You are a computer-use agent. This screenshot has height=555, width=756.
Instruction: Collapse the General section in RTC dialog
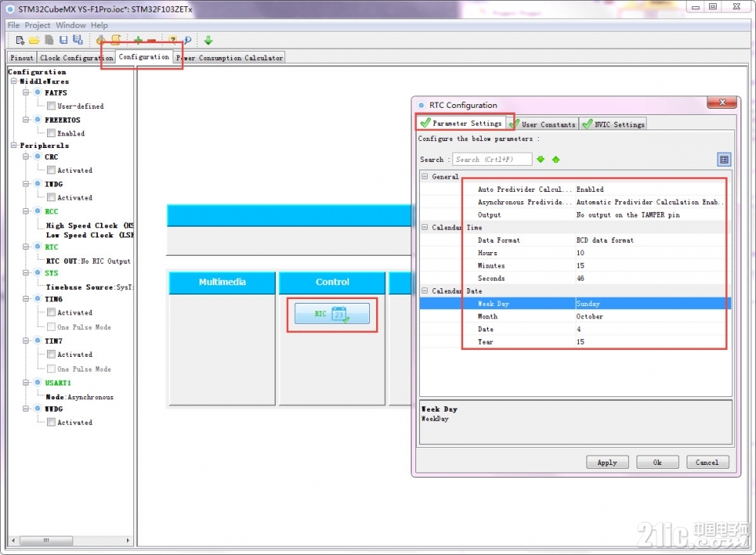click(425, 177)
